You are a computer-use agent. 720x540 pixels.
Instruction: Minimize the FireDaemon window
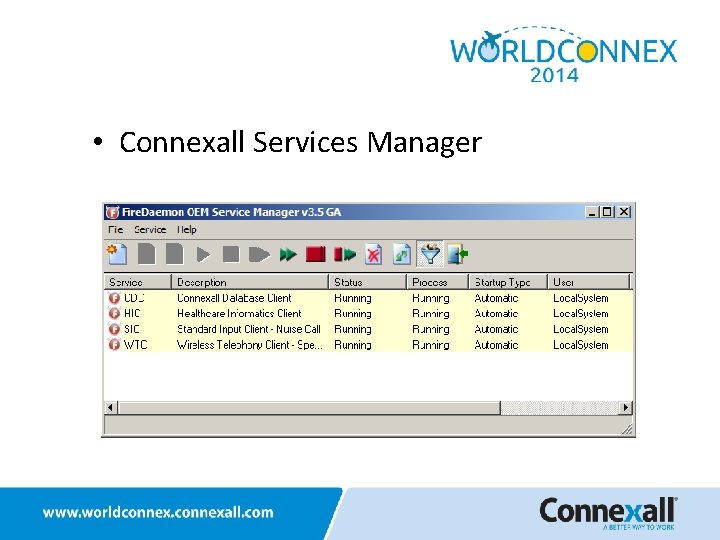pyautogui.click(x=592, y=212)
